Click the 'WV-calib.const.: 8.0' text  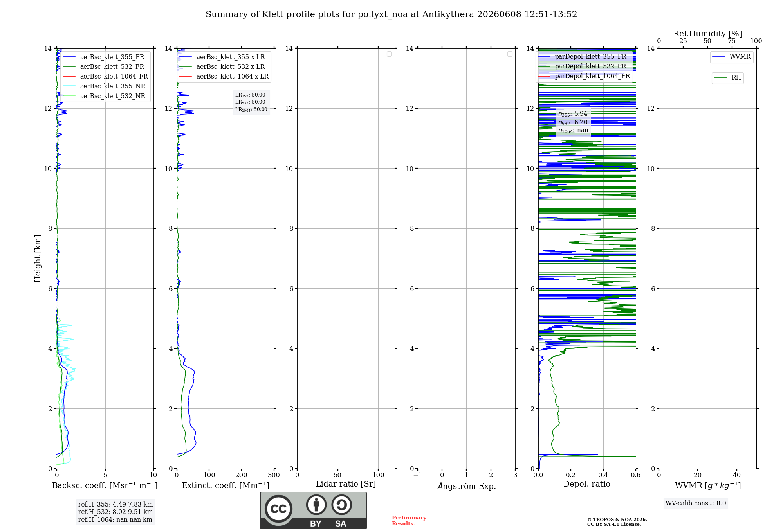pyautogui.click(x=696, y=503)
